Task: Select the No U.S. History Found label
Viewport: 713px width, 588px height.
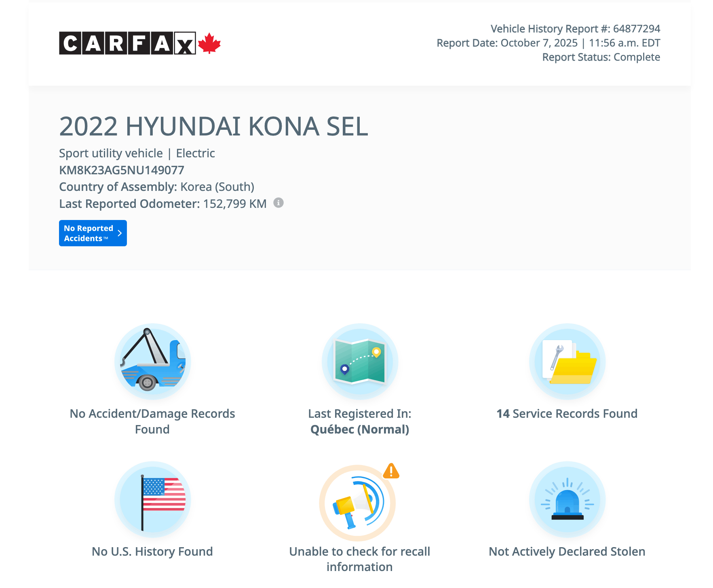Action: pyautogui.click(x=152, y=552)
